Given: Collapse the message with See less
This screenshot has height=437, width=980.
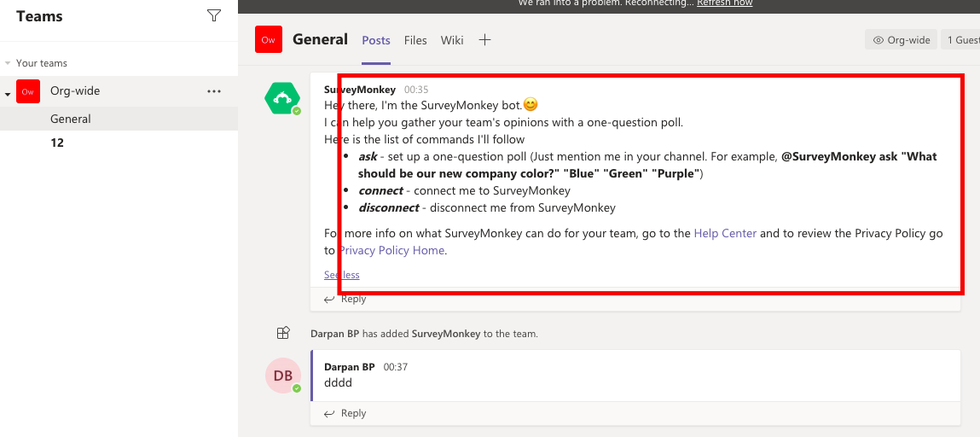Looking at the screenshot, I should tap(341, 275).
